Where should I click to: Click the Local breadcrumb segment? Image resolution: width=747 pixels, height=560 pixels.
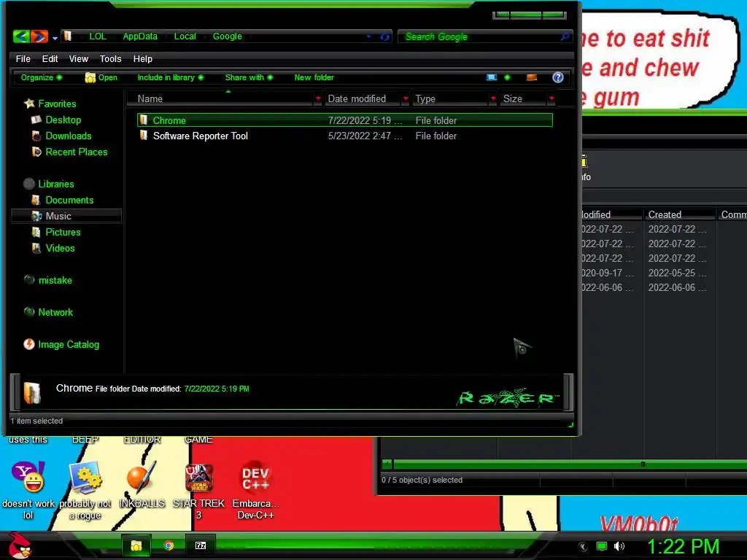pos(185,36)
